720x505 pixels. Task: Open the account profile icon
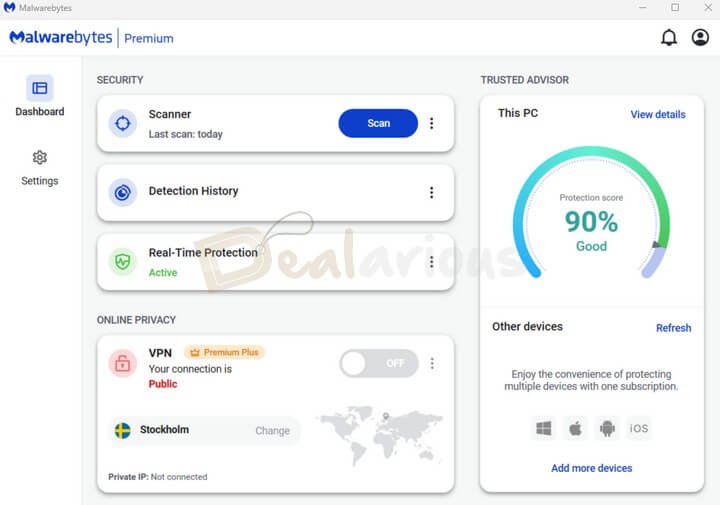tap(700, 38)
